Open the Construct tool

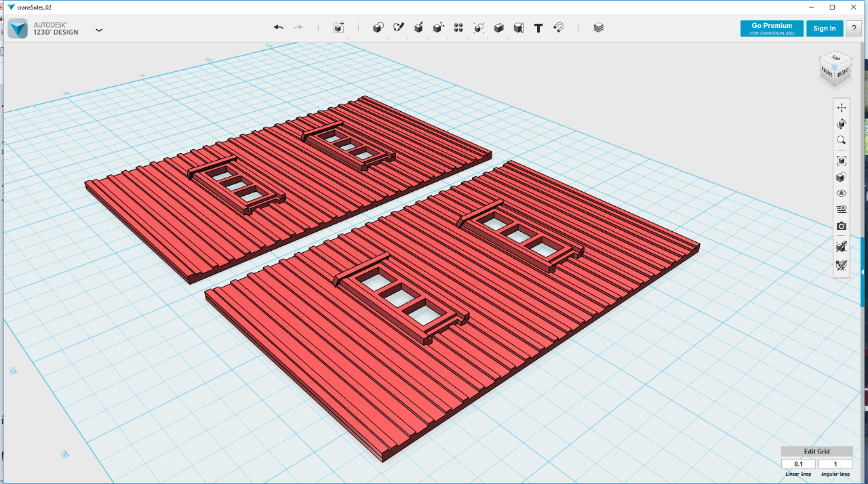pos(419,28)
